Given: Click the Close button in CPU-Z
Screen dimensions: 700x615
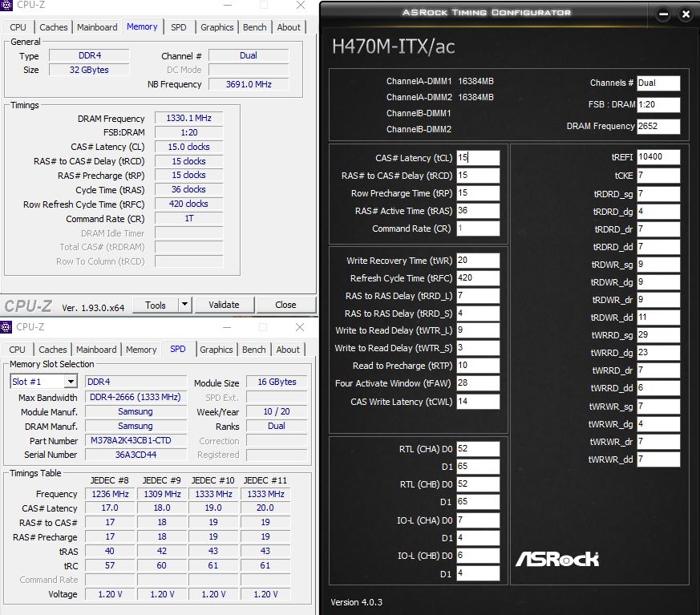Looking at the screenshot, I should pos(285,305).
